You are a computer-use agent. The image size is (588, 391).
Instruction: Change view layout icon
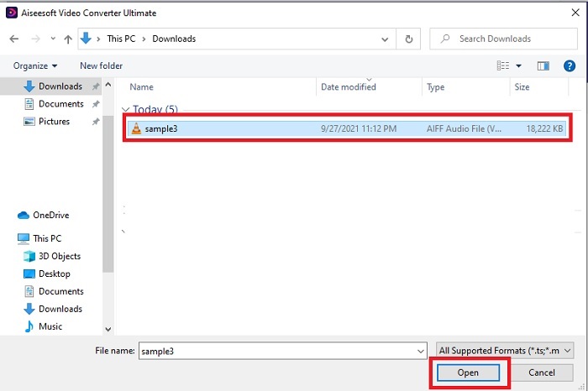click(503, 66)
